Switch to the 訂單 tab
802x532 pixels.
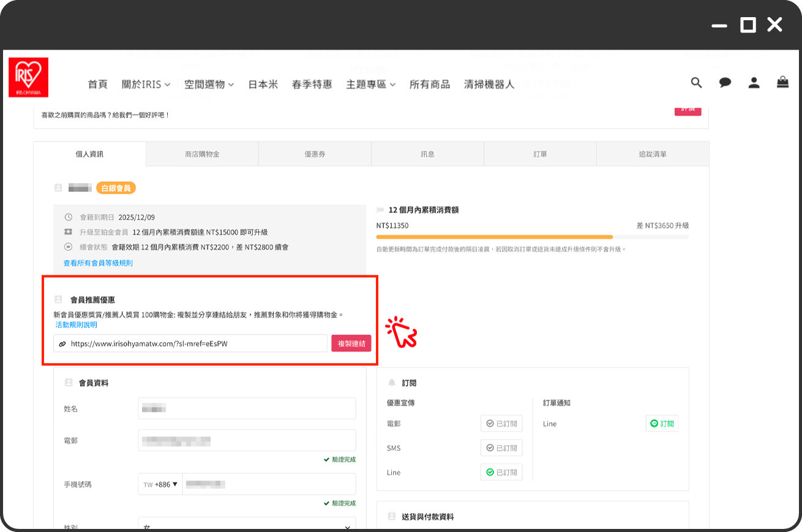click(540, 154)
